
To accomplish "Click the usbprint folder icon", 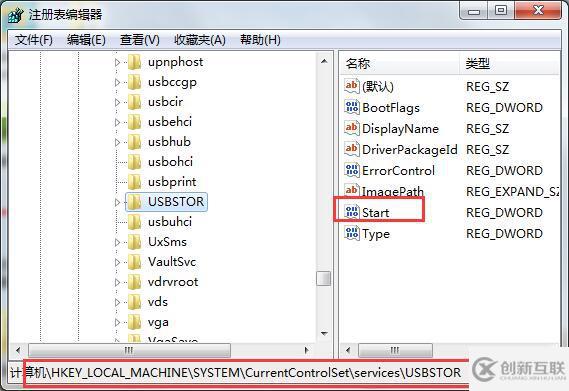I will point(134,182).
